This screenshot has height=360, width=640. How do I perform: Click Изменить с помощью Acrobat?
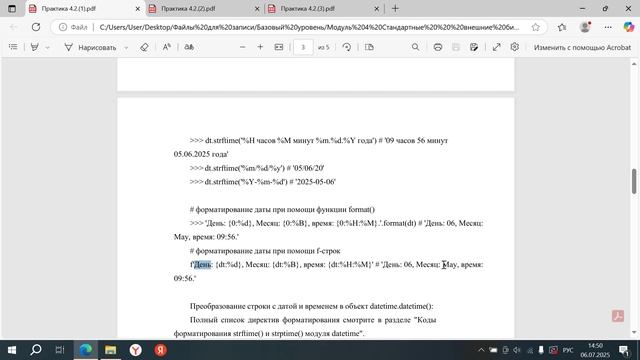[x=582, y=48]
